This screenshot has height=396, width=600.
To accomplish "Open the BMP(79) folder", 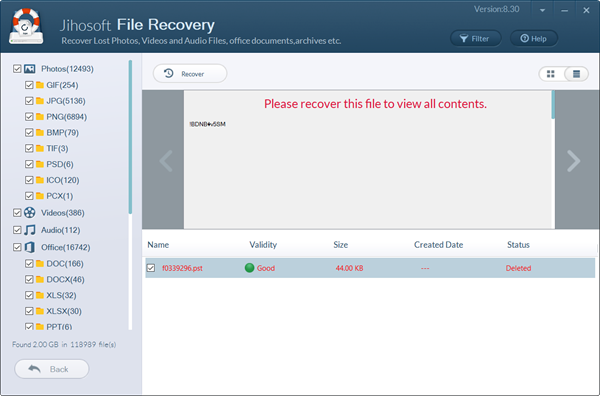I will [x=62, y=132].
